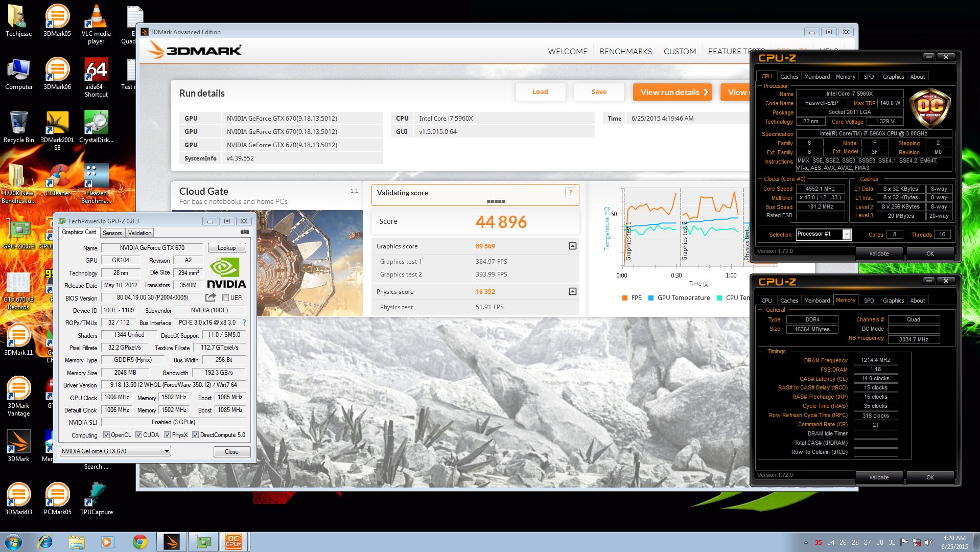Open the Computer desktop icon

click(18, 74)
